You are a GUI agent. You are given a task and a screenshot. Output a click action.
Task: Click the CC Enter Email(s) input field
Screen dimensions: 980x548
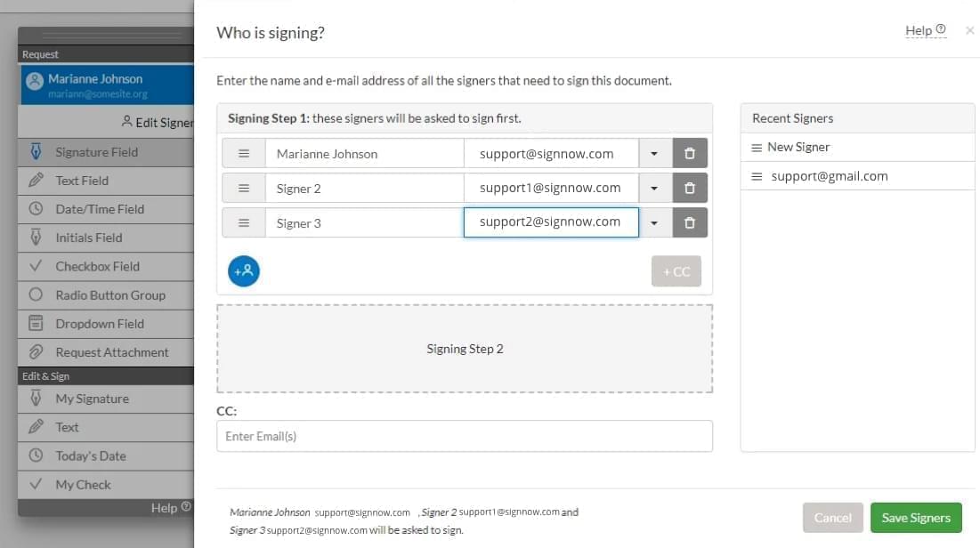465,436
